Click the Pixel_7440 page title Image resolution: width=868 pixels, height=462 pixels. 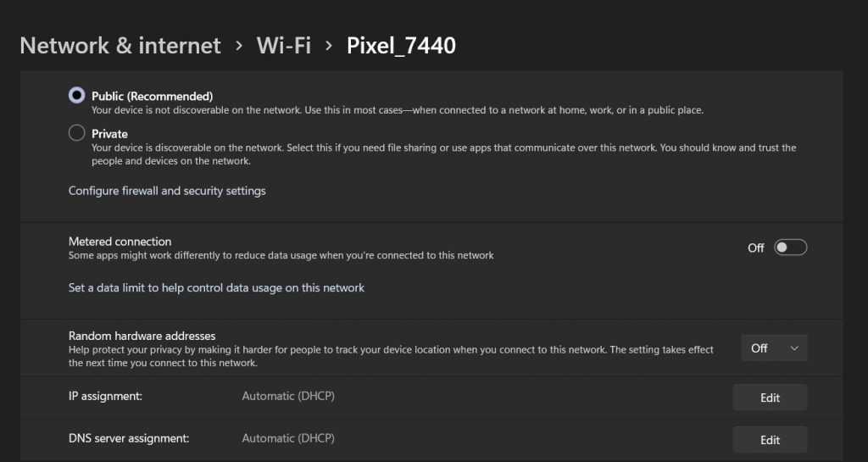(x=401, y=45)
